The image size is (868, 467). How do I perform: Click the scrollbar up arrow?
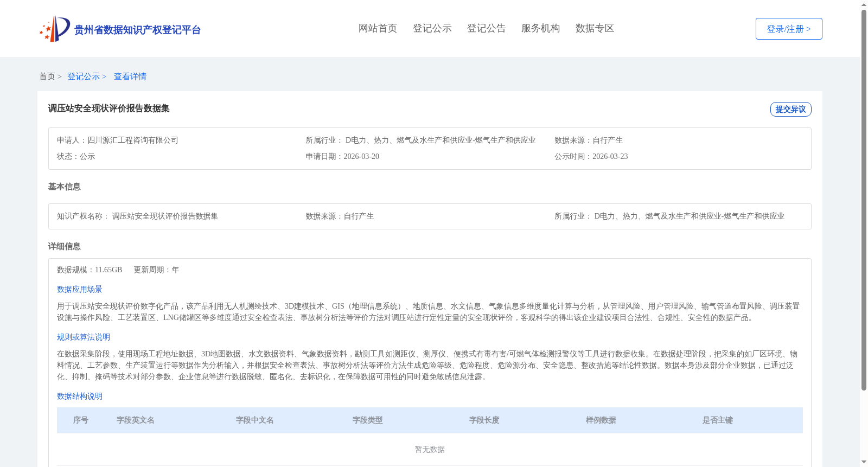(864, 4)
